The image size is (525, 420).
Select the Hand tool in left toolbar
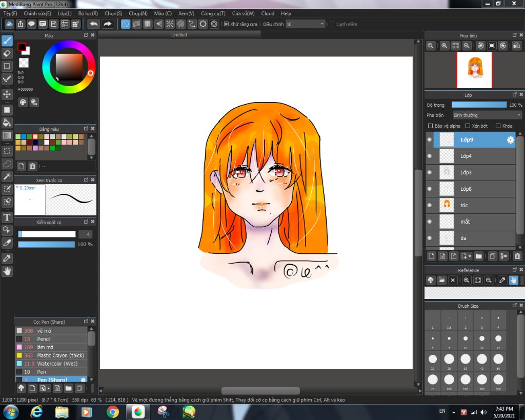pos(7,271)
